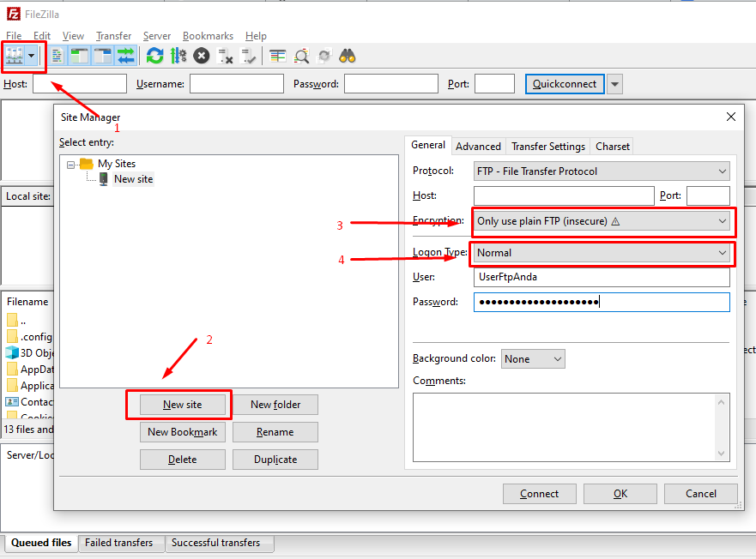The image size is (756, 559).
Task: Select the New site tree entry
Action: coord(134,179)
